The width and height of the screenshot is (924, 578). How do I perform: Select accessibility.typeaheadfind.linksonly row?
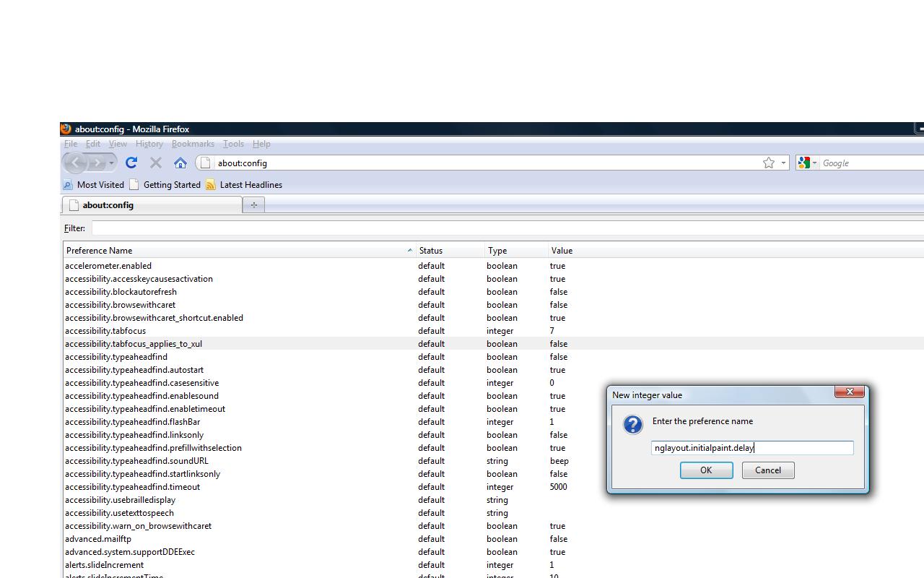tap(493, 435)
